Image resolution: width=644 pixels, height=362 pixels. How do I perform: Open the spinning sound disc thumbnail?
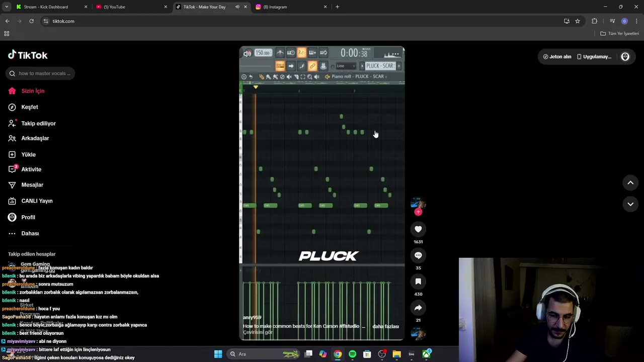pos(418,333)
